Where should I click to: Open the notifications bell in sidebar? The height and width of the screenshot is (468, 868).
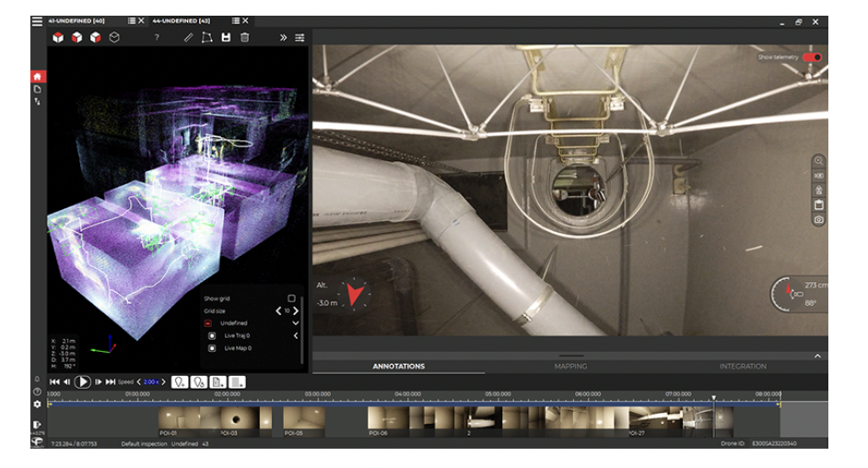point(37,379)
